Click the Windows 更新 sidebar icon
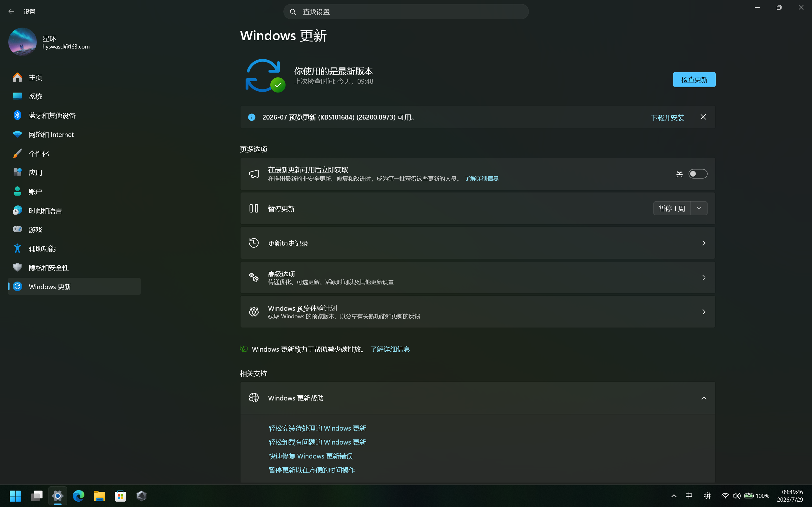Screen dimensions: 812x507 pos(17,287)
